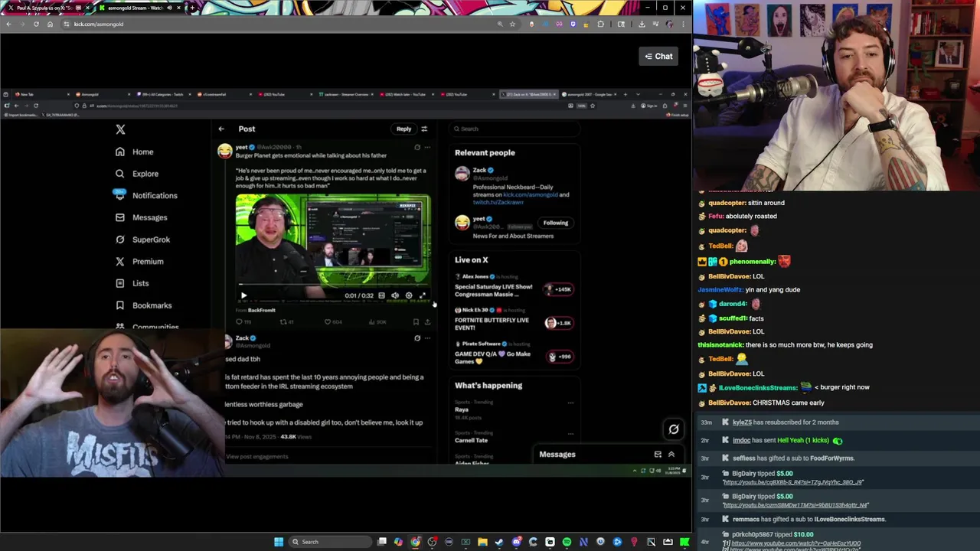Open Premium in X sidebar
The height and width of the screenshot is (551, 980).
[139, 261]
